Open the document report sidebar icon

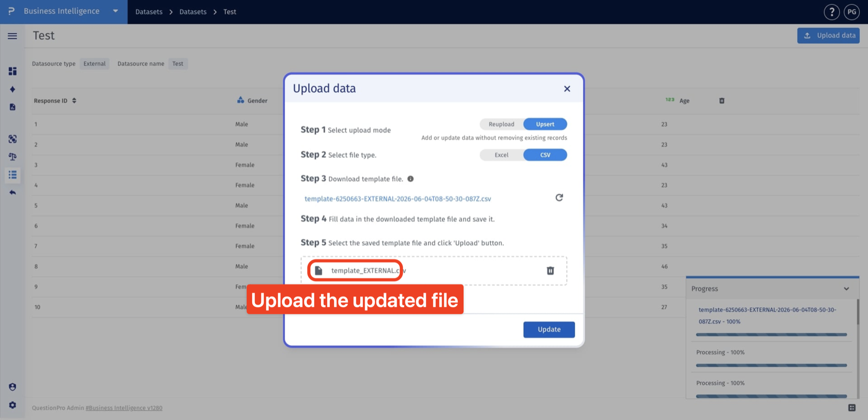[12, 107]
